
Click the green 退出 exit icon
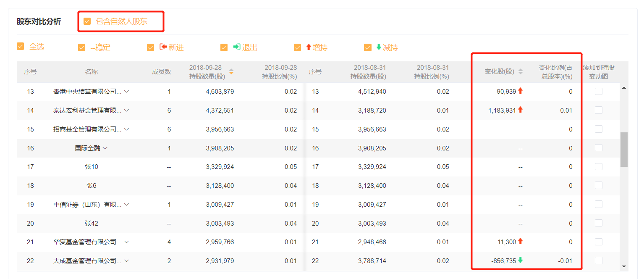pos(237,47)
